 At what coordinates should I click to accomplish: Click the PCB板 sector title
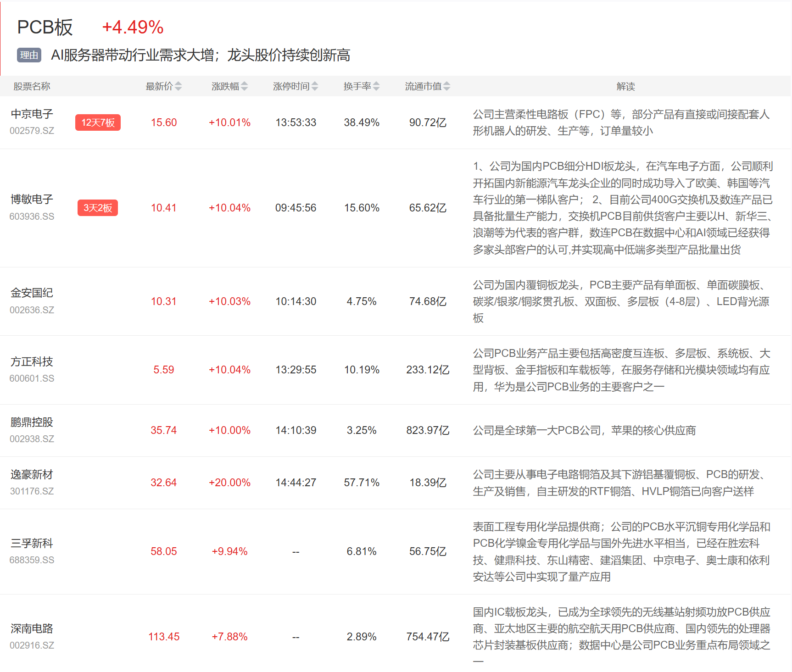point(45,28)
